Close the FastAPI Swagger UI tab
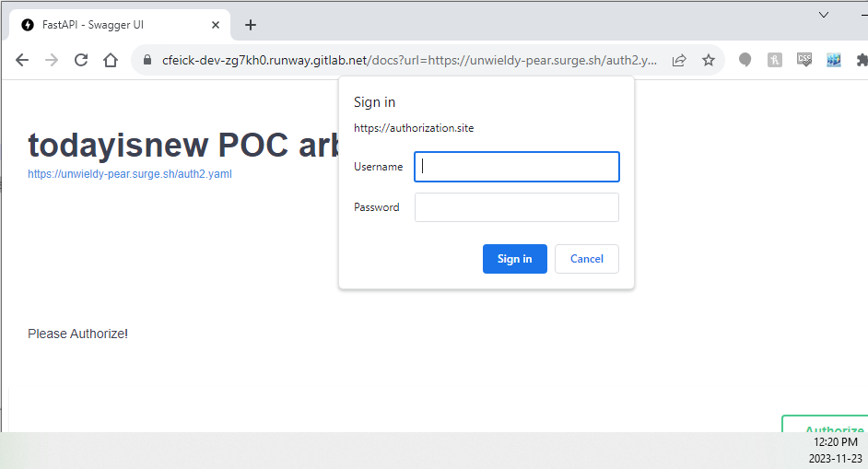868x469 pixels. (216, 25)
